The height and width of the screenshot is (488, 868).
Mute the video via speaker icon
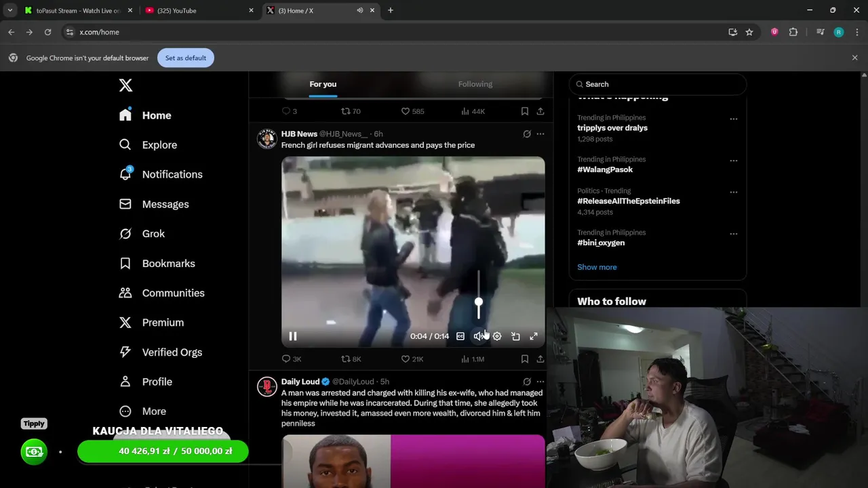tap(478, 336)
